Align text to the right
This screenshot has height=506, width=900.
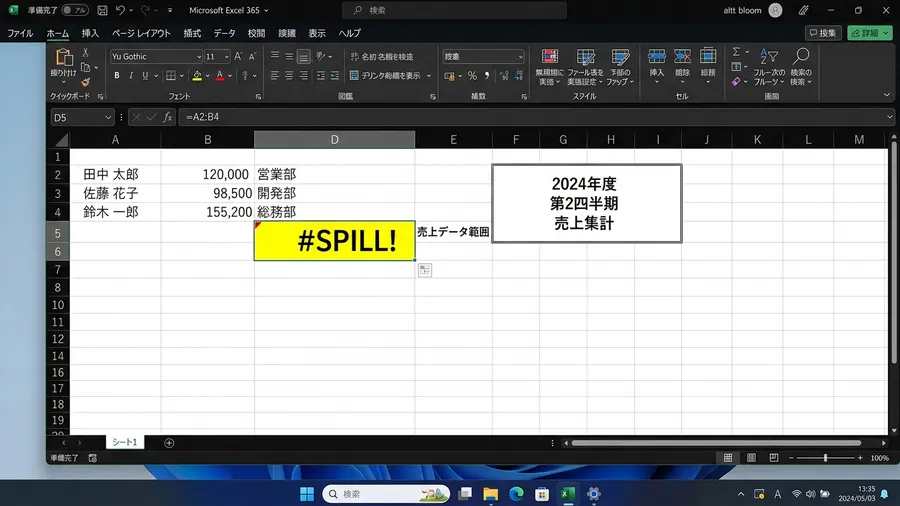[x=304, y=76]
